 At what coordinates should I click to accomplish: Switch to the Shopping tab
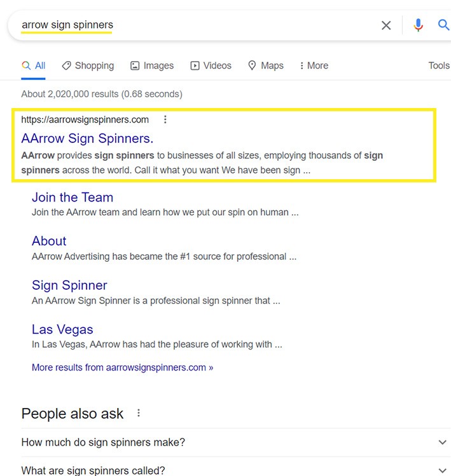tap(88, 65)
